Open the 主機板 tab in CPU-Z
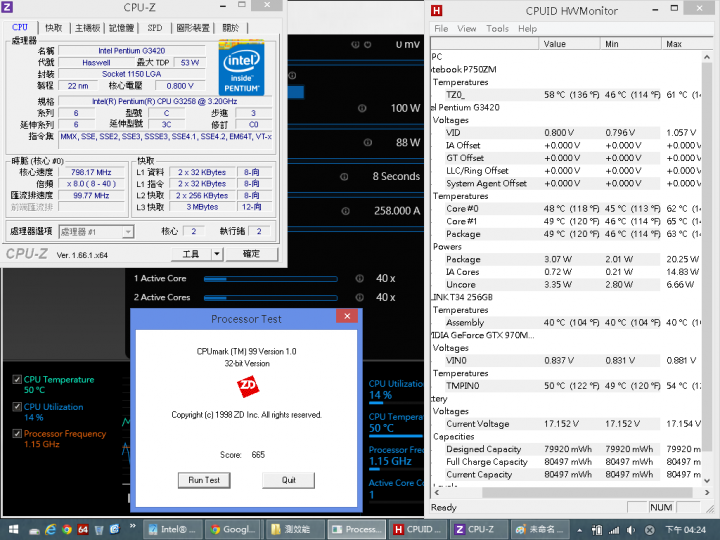 click(87, 28)
